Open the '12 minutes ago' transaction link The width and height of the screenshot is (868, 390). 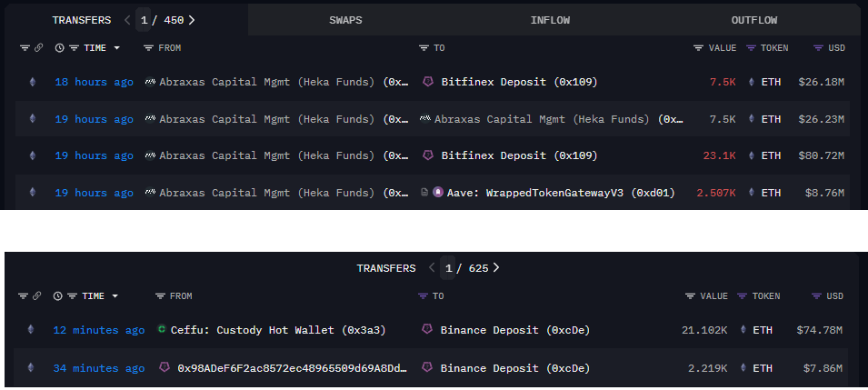point(99,330)
